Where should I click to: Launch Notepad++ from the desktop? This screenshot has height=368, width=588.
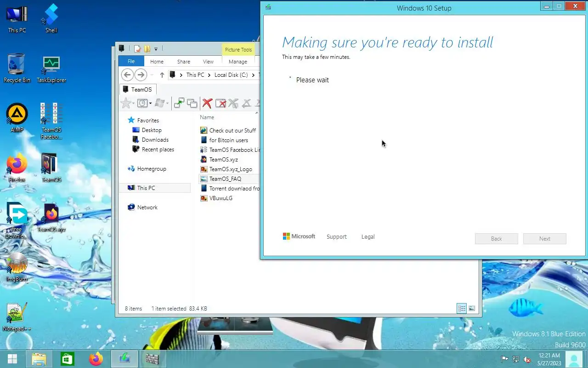pos(17,317)
